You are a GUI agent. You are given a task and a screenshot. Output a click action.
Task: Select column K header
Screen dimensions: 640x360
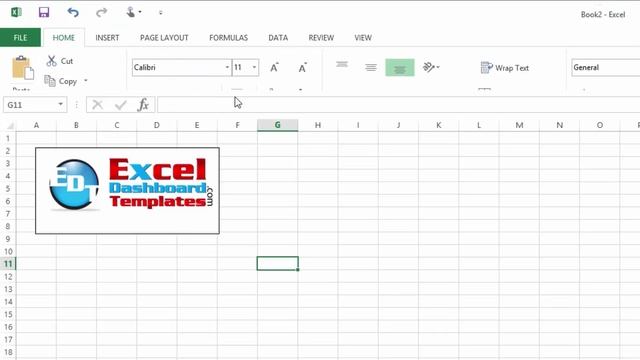439,125
